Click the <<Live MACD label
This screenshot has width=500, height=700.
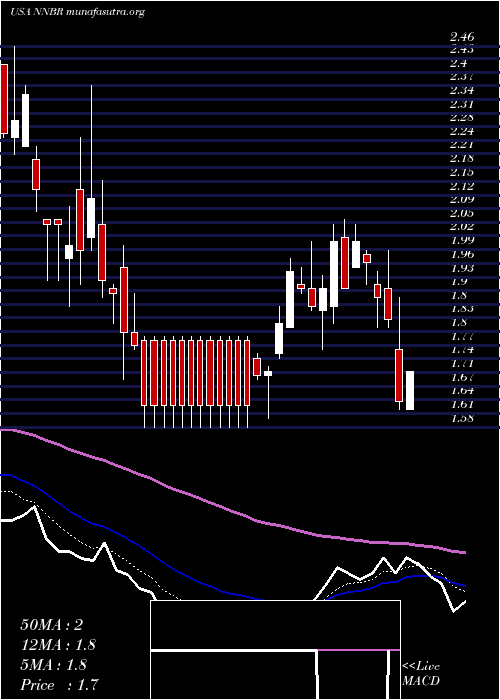click(x=421, y=674)
